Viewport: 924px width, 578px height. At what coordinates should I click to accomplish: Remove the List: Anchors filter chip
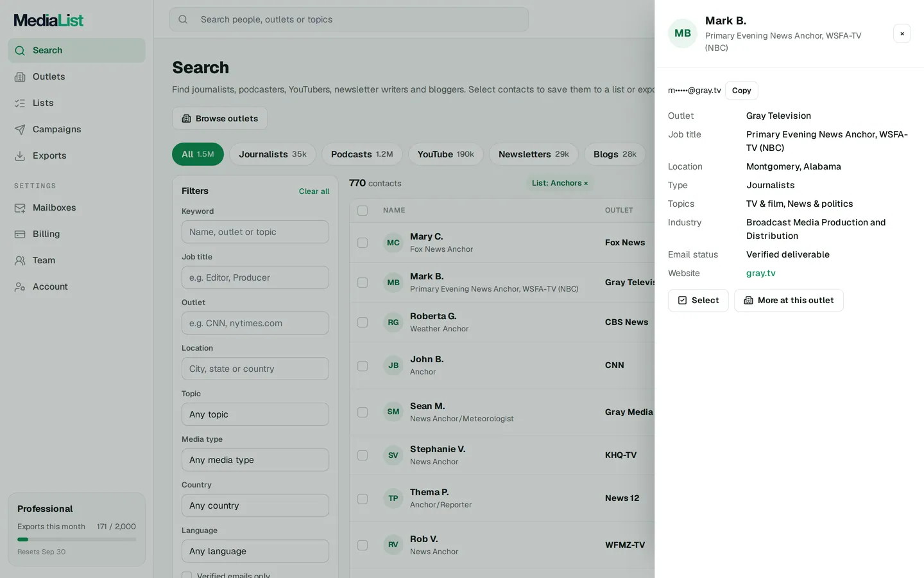tap(586, 184)
